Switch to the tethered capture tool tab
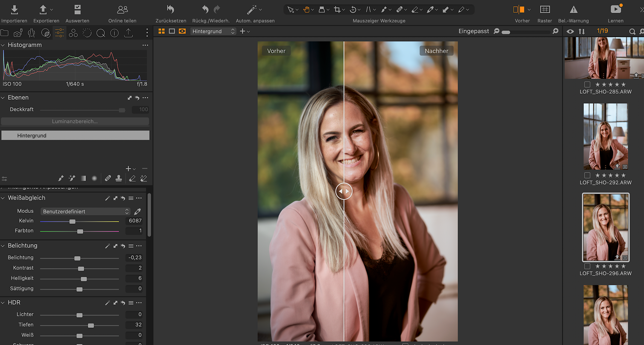 [x=18, y=33]
